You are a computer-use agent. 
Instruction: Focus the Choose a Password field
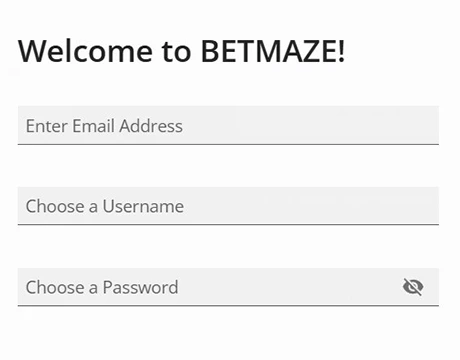click(228, 287)
